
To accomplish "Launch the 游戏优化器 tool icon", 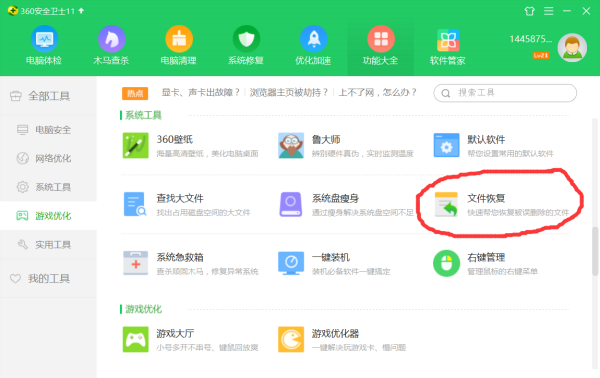I will [x=291, y=339].
